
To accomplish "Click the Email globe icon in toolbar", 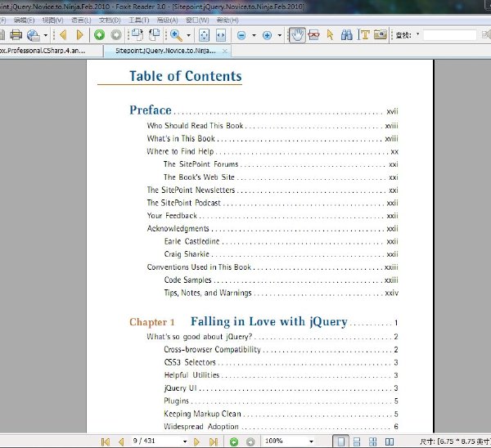I will click(34, 35).
